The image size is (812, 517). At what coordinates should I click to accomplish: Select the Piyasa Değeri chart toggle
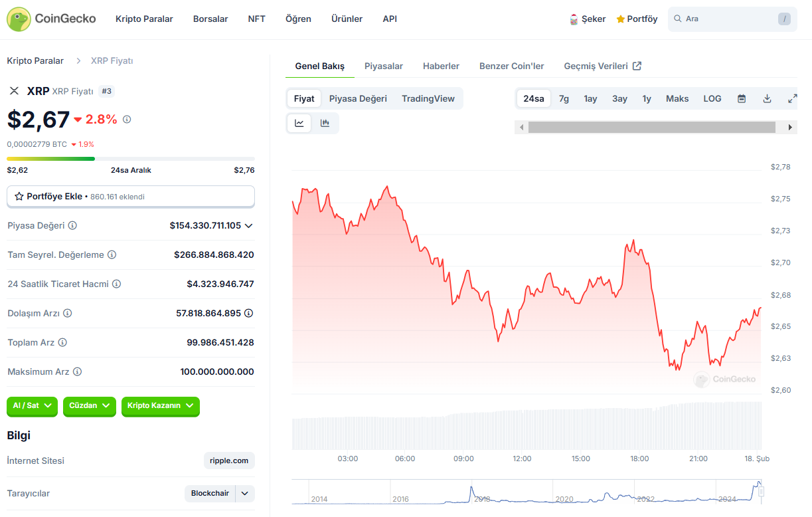pos(358,98)
